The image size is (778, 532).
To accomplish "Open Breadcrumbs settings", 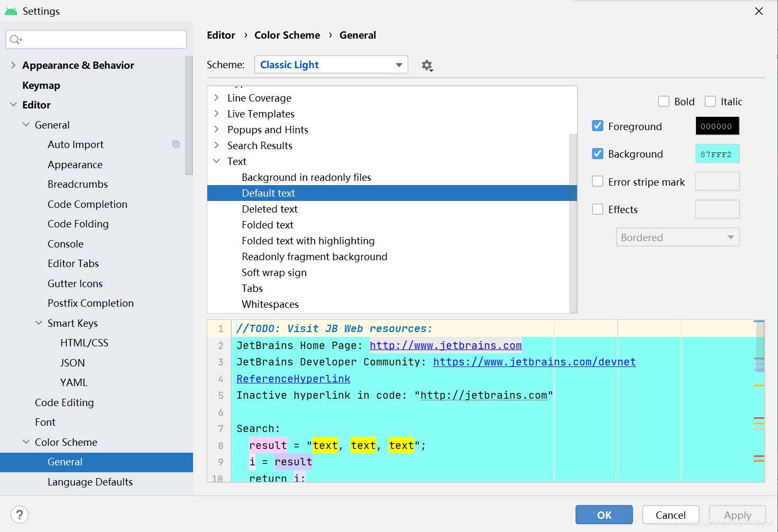I will 78,184.
